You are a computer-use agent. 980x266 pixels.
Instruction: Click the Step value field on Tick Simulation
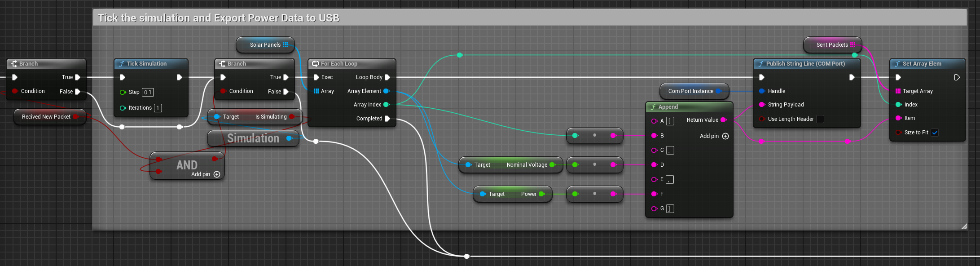pos(148,92)
